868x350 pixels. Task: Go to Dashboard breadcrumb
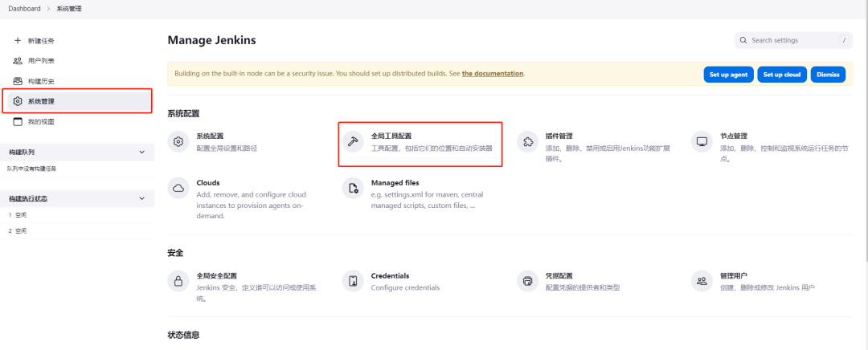(24, 9)
